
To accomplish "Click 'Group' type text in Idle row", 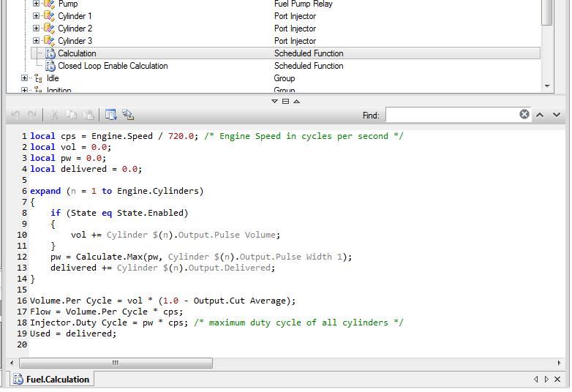I will tap(285, 78).
